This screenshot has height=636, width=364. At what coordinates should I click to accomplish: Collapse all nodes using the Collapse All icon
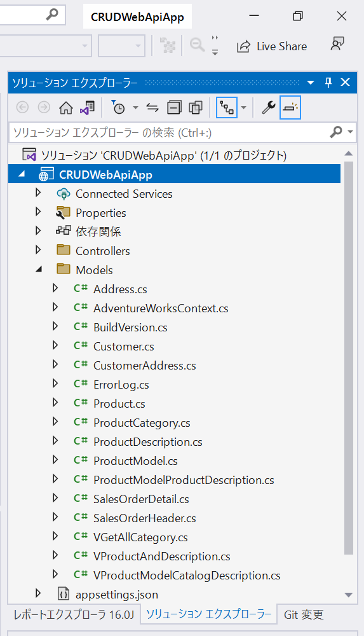click(x=174, y=108)
